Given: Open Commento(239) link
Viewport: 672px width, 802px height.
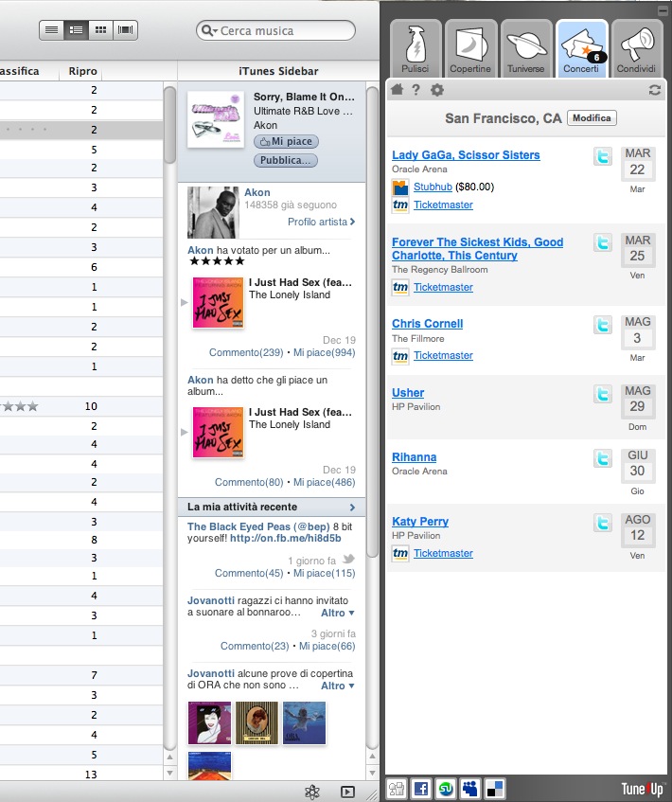Looking at the screenshot, I should [246, 352].
